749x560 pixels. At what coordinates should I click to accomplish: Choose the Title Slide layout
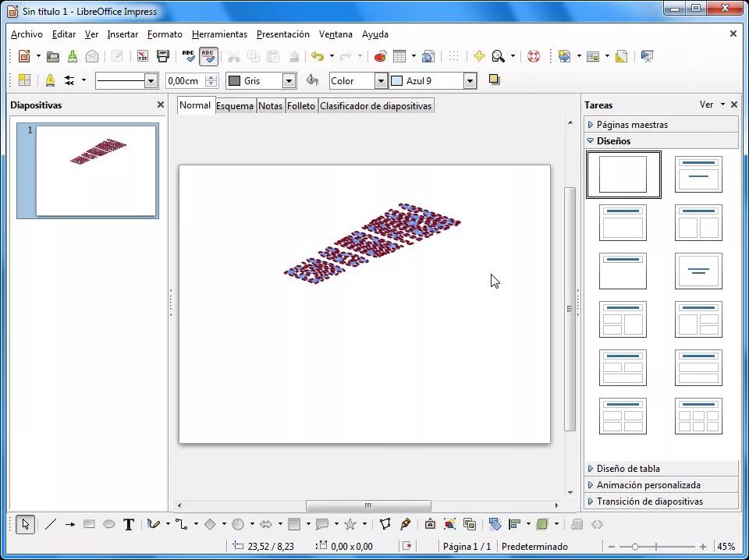698,175
